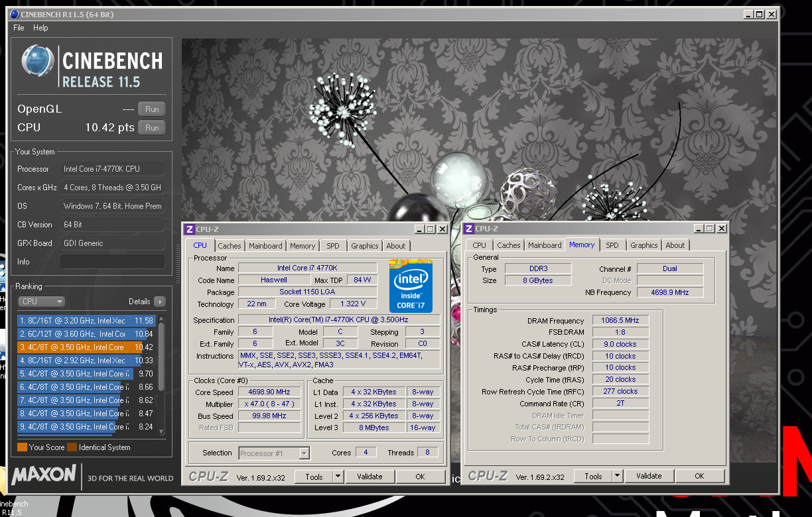Viewport: 812px width, 517px height.
Task: Click Validate in right CPU-Z window
Action: (x=649, y=476)
